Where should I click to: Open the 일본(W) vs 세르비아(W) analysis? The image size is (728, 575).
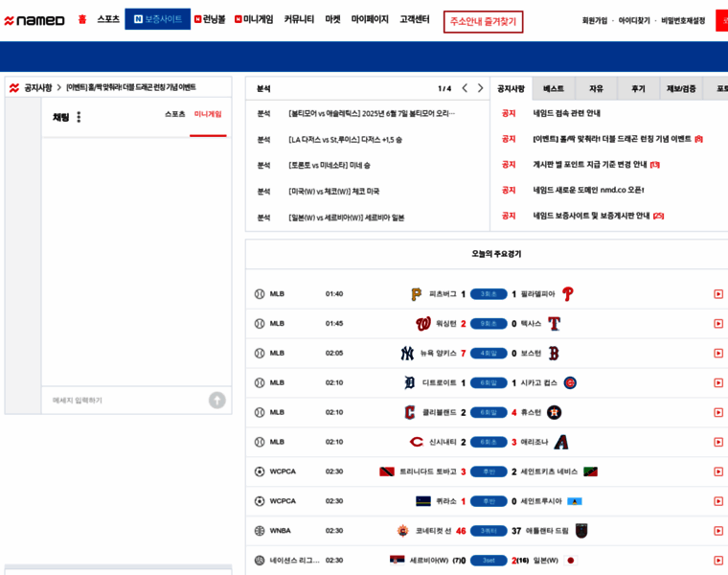(x=347, y=218)
